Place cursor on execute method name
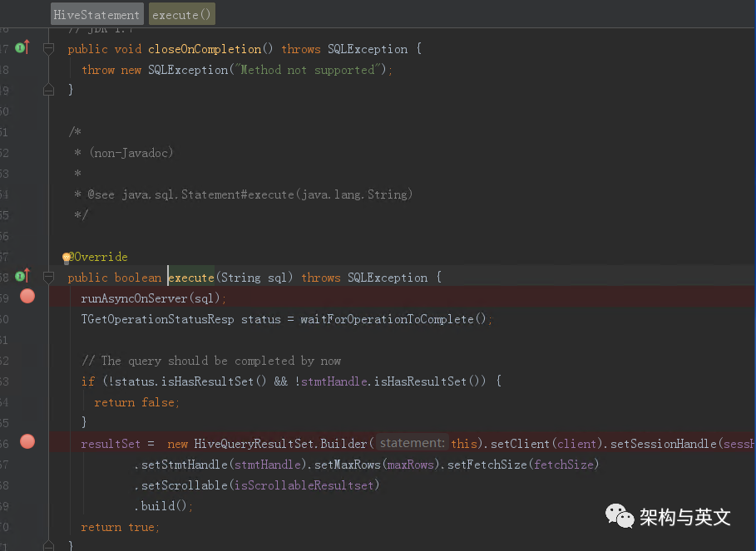Screen dimensions: 756x551 pyautogui.click(x=191, y=278)
